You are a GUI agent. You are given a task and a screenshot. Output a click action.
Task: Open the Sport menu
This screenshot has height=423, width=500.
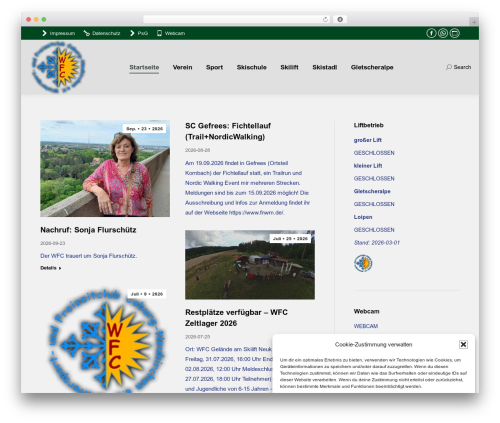tap(214, 67)
